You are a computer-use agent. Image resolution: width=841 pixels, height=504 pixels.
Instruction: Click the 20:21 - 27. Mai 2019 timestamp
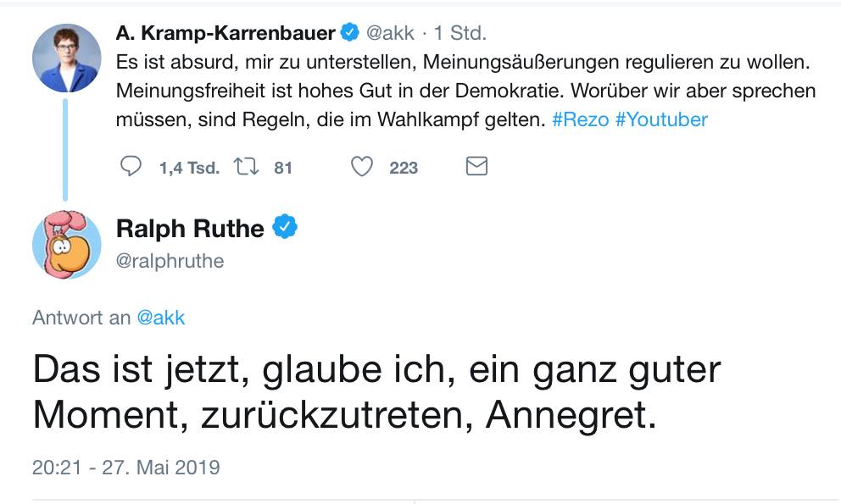(x=125, y=467)
